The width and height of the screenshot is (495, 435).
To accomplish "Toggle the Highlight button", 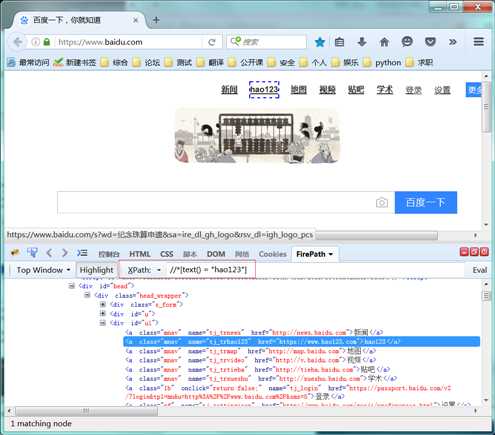I will pos(96,270).
